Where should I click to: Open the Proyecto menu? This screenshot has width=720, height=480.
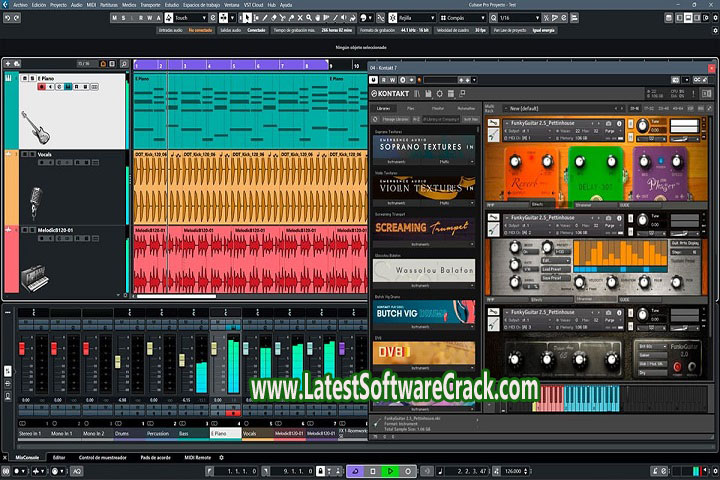58,5
